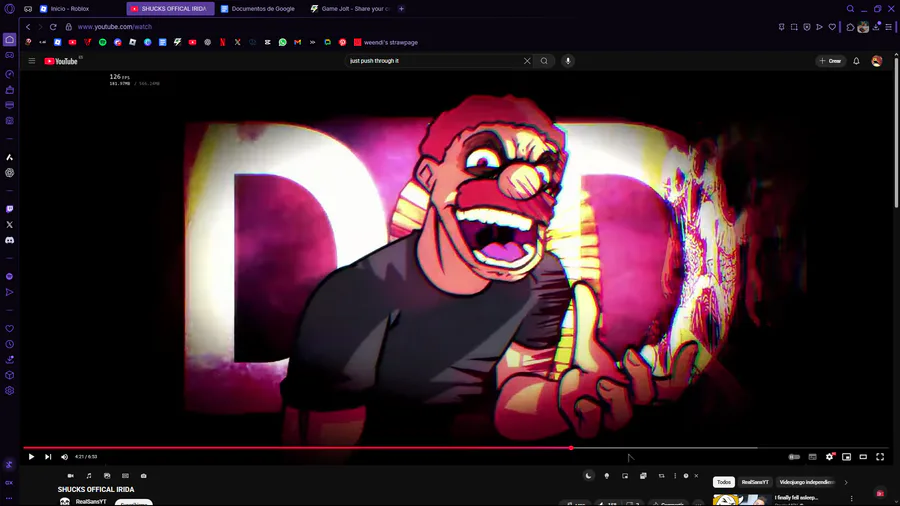The image size is (900, 506).
Task: Open the video settings gear
Action: (x=829, y=457)
